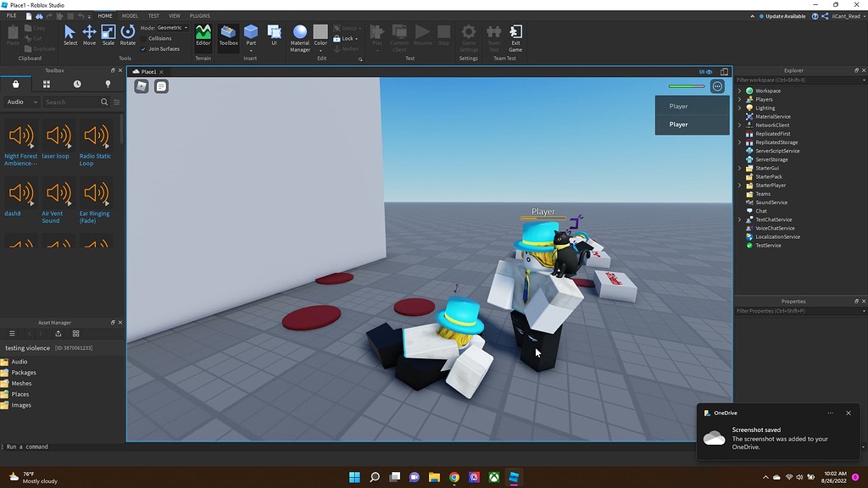This screenshot has height=488, width=868.
Task: Select Player in the player list overlay
Action: coord(678,124)
